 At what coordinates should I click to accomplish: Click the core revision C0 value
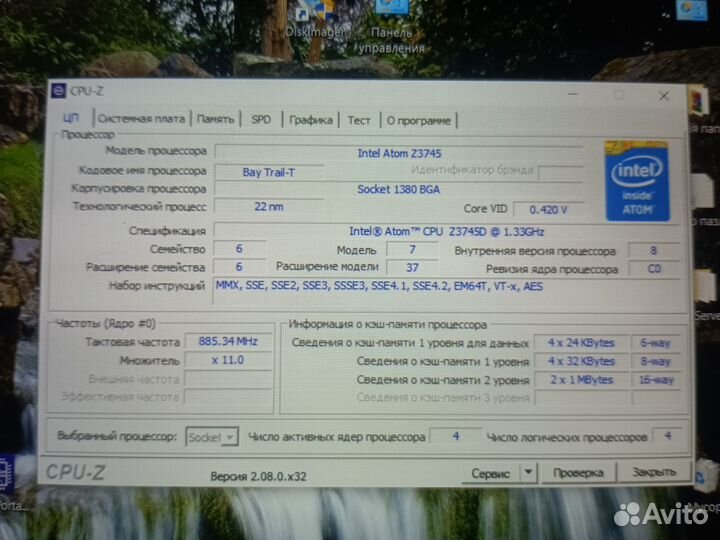[654, 269]
